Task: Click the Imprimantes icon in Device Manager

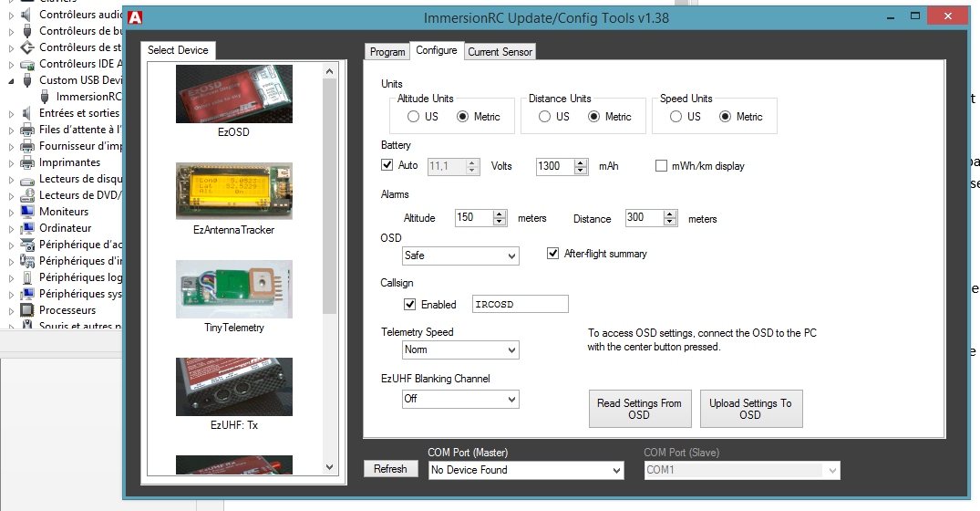Action: [26, 162]
